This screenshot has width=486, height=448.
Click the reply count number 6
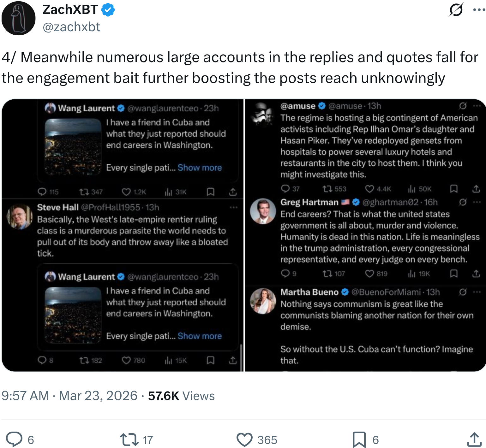(31, 440)
